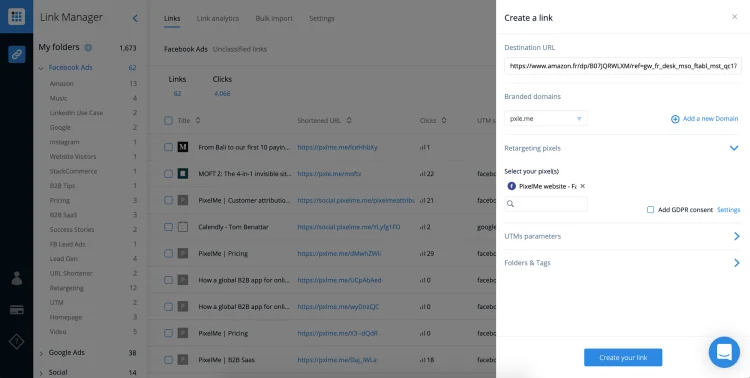Open the help question-mark icon

tap(17, 342)
